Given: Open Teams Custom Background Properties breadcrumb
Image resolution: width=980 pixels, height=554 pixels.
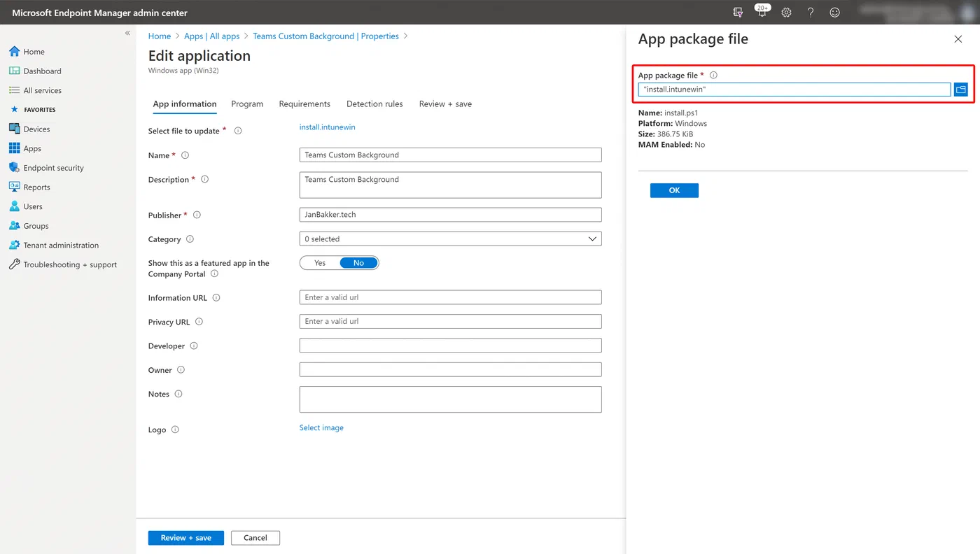Looking at the screenshot, I should tap(326, 36).
